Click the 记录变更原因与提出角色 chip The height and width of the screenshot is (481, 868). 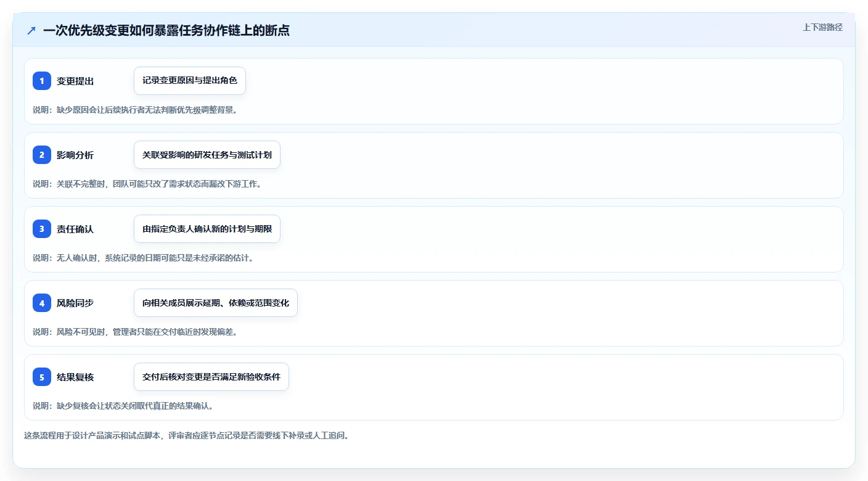(x=190, y=81)
